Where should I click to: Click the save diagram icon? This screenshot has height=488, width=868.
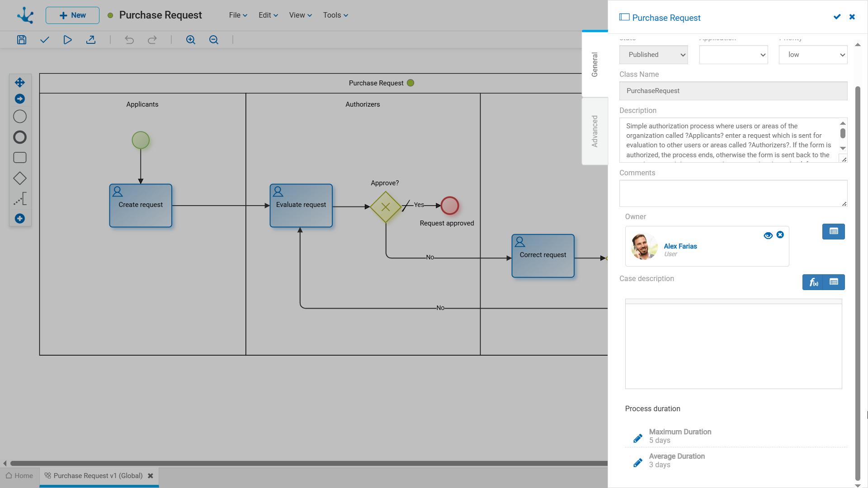tap(21, 40)
